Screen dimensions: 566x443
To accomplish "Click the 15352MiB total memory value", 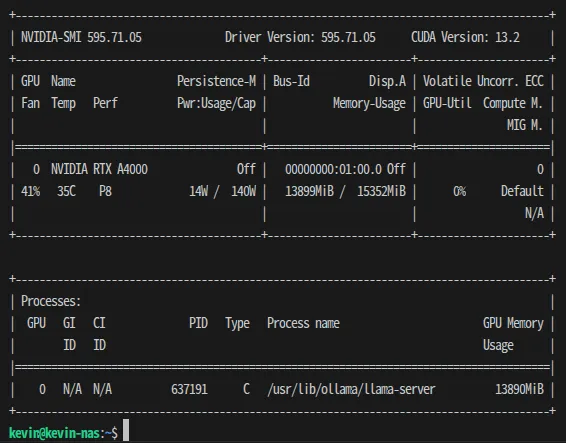I will click(x=382, y=191).
